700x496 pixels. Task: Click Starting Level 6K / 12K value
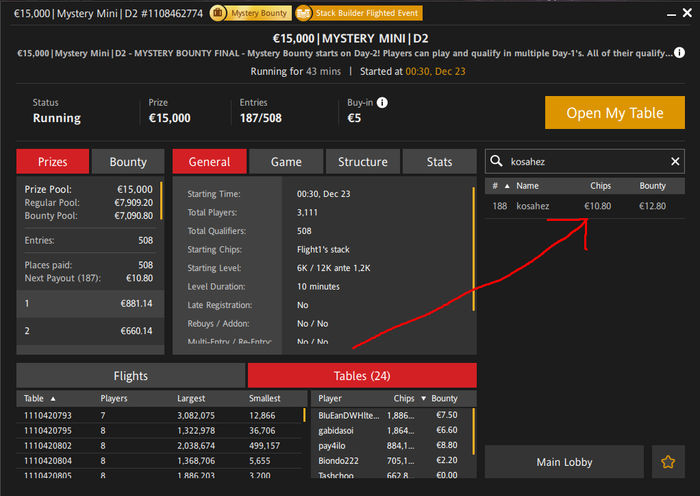333,268
